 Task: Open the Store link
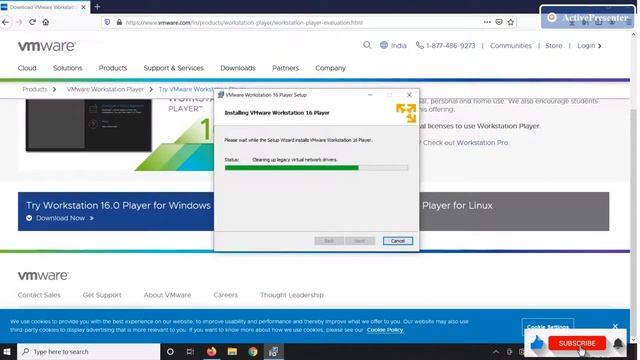click(553, 46)
